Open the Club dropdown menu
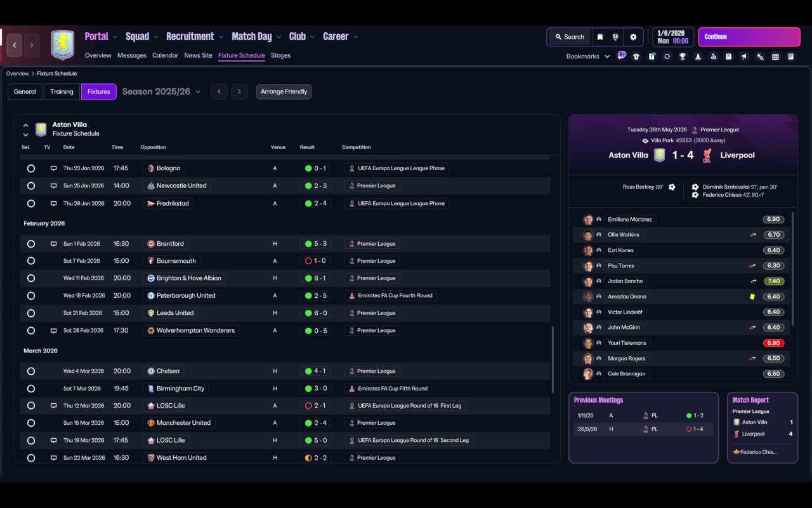The width and height of the screenshot is (812, 508). point(302,37)
